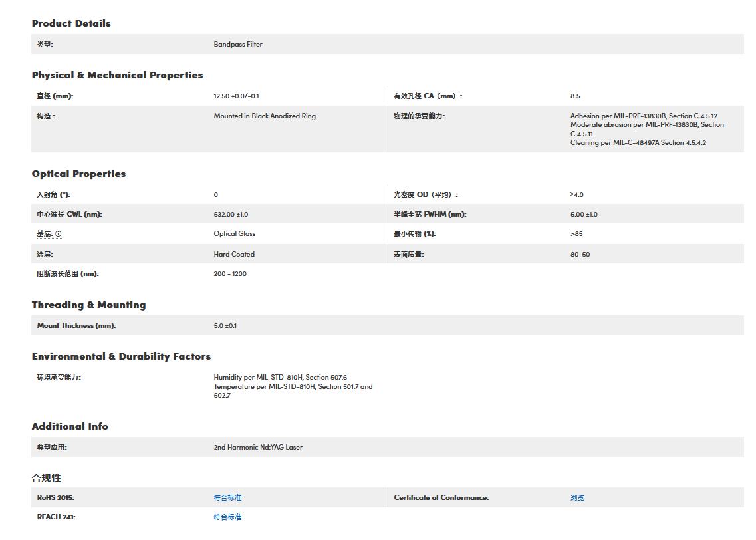Click the 532.00 ±1.0 center wavelength value
The height and width of the screenshot is (540, 756).
(x=231, y=215)
